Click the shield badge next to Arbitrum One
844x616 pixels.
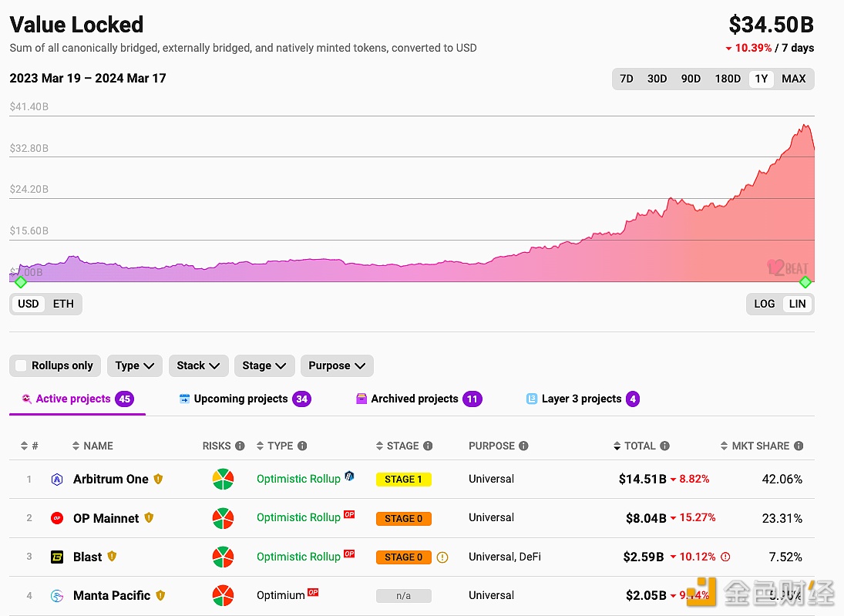coord(158,479)
